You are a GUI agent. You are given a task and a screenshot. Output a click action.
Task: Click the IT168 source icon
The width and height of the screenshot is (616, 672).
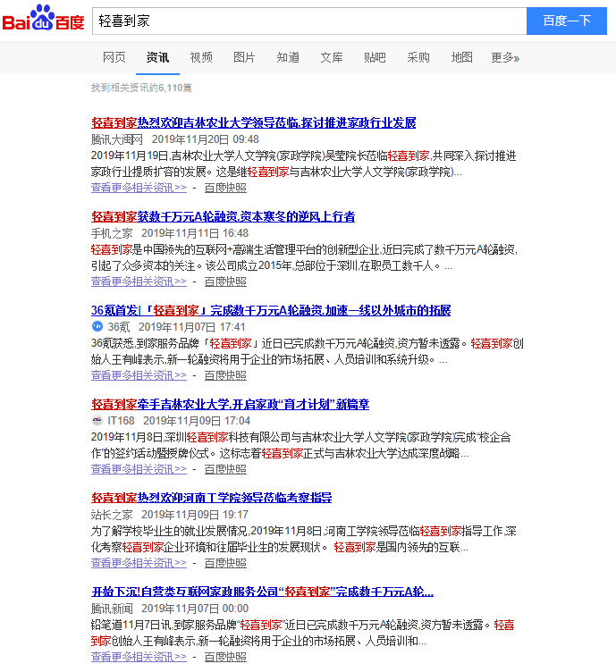coord(97,420)
